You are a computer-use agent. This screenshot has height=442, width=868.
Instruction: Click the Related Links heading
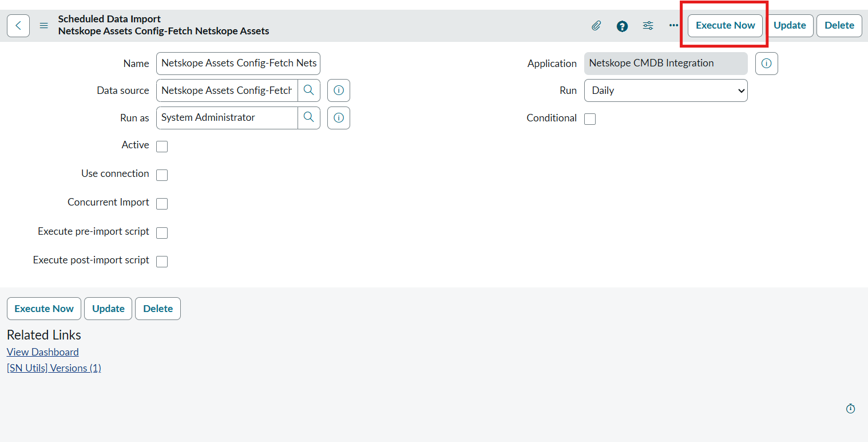click(x=44, y=335)
